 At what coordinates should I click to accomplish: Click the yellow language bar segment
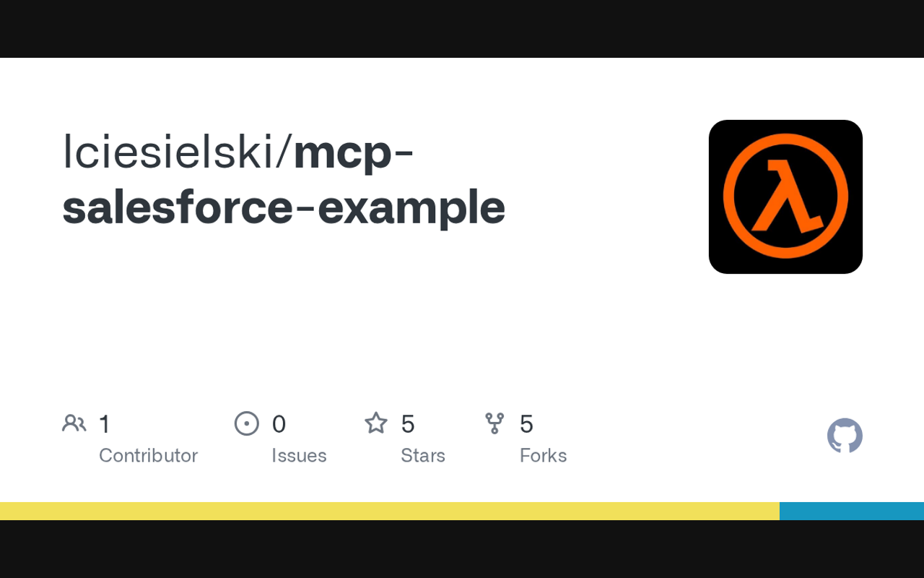click(390, 511)
